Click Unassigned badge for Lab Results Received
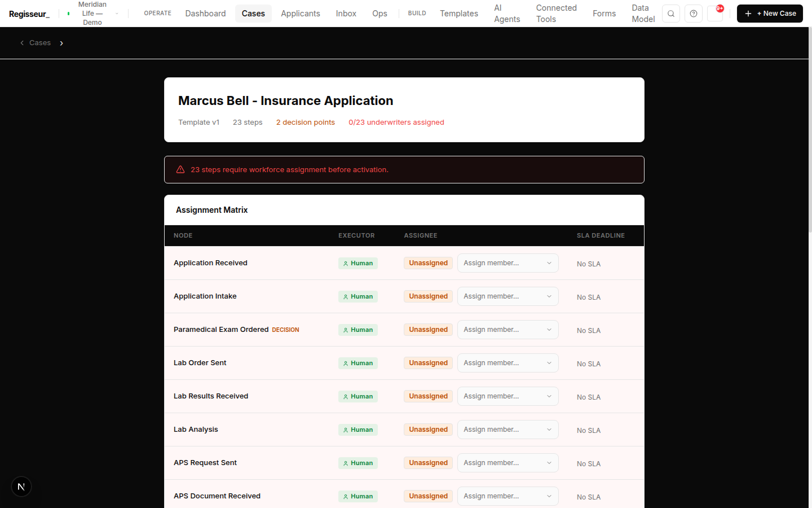Screen dimensions: 812x508 pyautogui.click(x=429, y=396)
